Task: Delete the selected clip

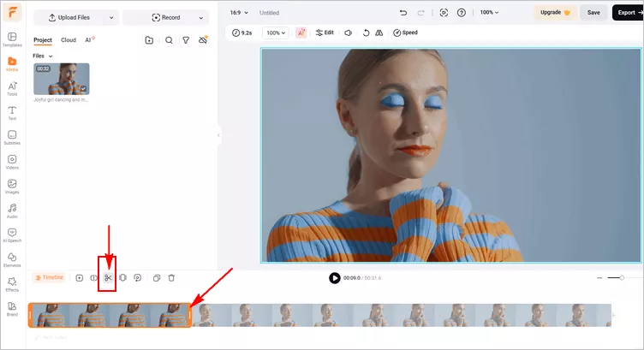Action: coord(171,278)
